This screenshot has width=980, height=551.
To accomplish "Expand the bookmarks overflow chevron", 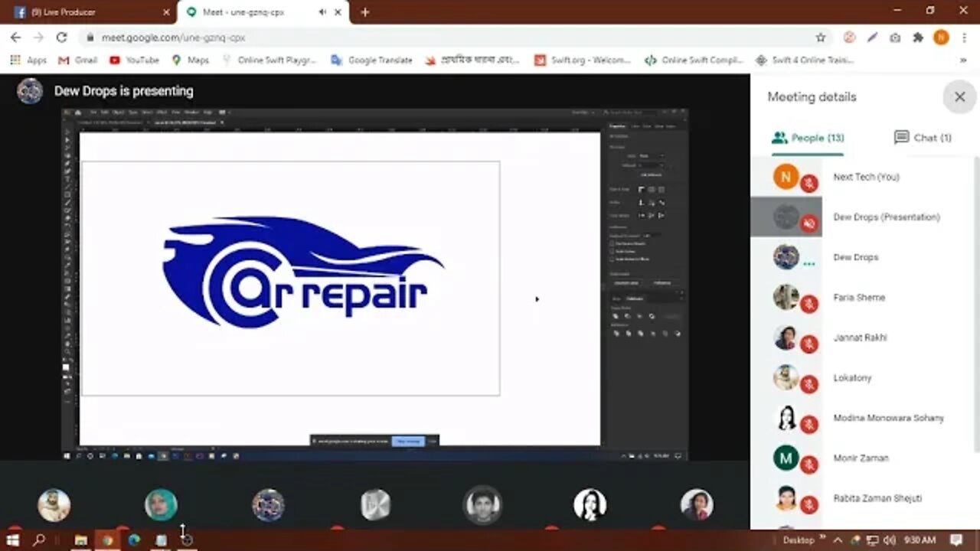I will pyautogui.click(x=963, y=60).
